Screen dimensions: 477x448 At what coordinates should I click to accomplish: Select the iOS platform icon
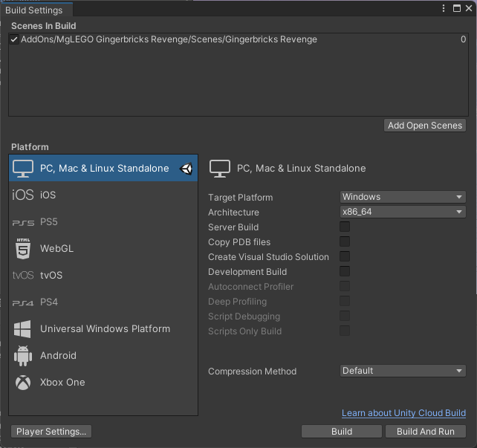tap(23, 195)
